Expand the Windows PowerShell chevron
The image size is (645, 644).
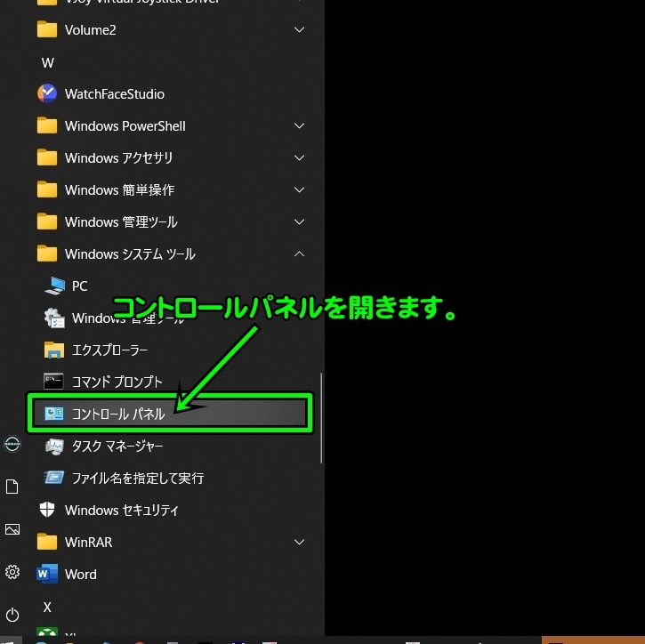pos(300,125)
